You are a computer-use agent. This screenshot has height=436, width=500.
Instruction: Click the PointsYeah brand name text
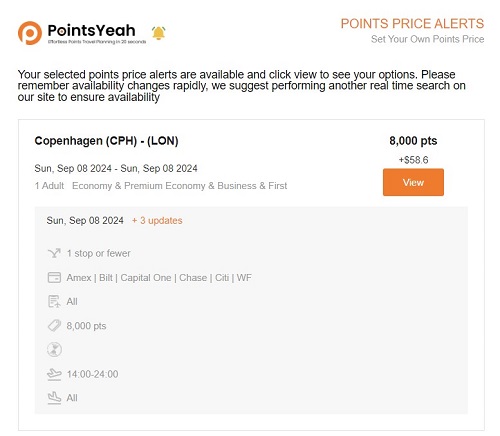pos(91,30)
